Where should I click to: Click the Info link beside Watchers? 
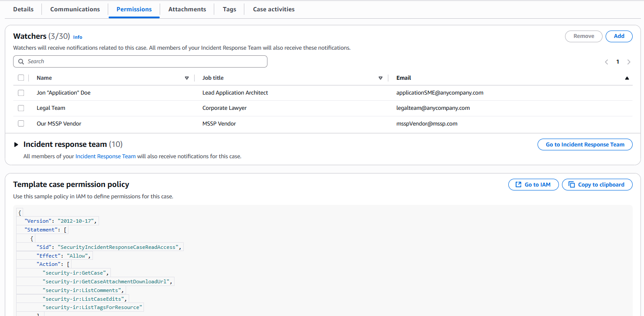(x=78, y=37)
